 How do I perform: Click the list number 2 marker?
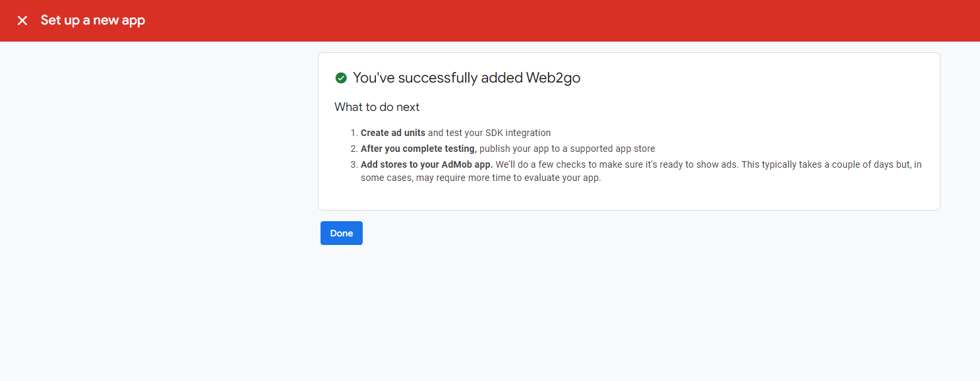point(353,149)
